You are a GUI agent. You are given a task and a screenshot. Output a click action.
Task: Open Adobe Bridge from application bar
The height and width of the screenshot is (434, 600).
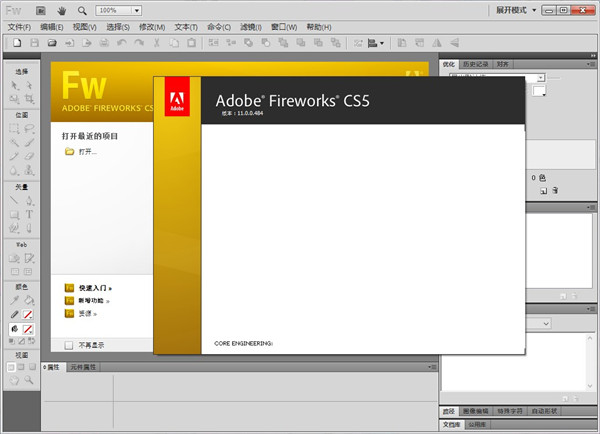tap(41, 11)
